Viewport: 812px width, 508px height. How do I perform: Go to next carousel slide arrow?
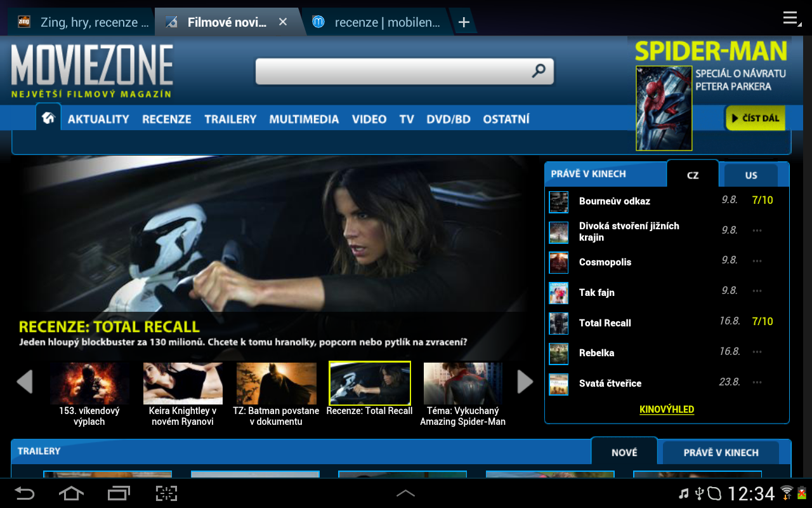click(x=525, y=382)
